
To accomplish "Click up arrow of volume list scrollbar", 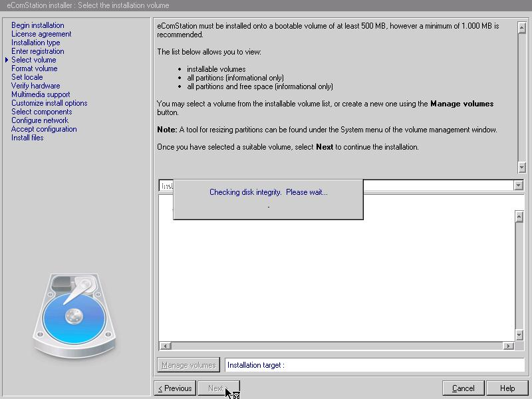I will (519, 217).
